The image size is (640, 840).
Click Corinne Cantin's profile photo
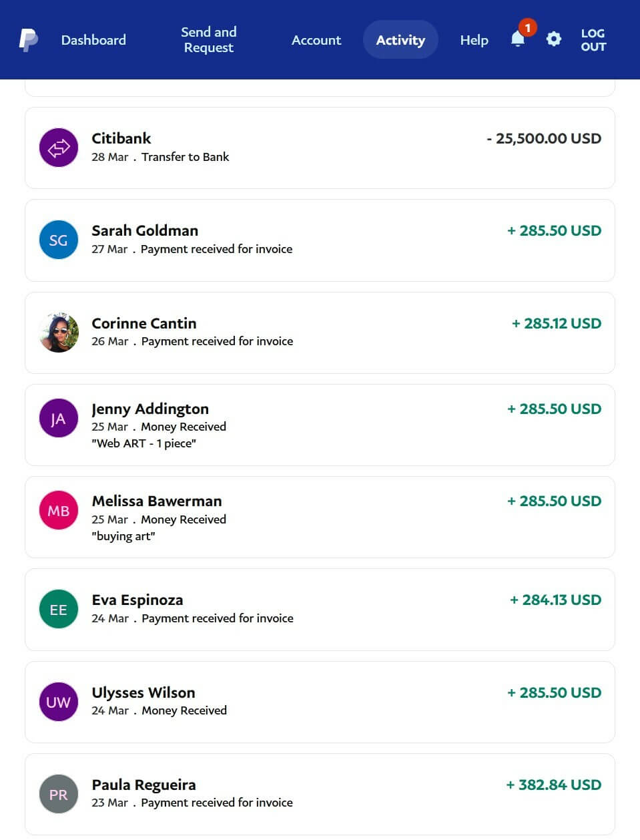(59, 332)
